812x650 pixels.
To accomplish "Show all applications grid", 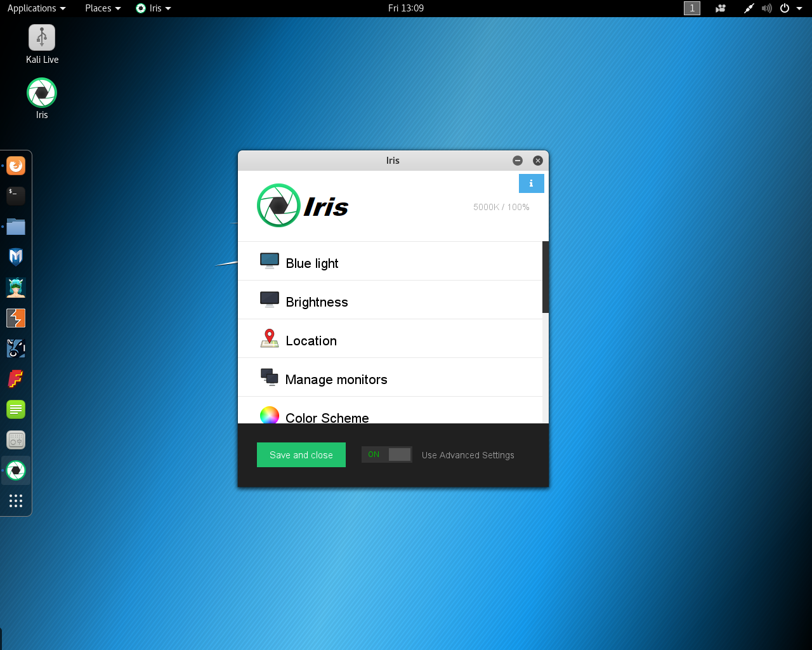I will pyautogui.click(x=16, y=501).
